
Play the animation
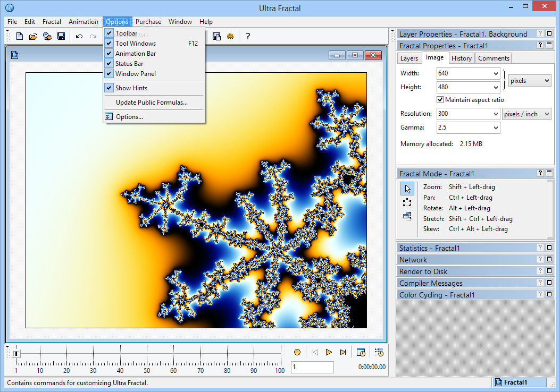point(329,352)
